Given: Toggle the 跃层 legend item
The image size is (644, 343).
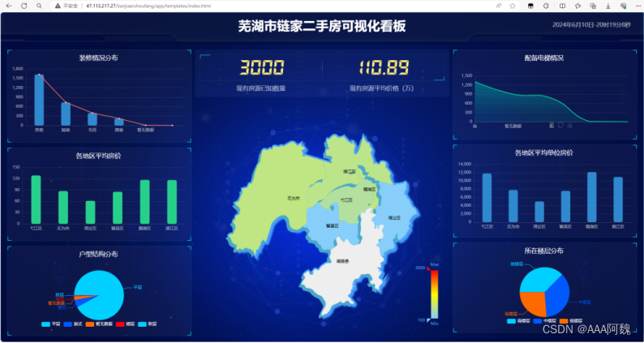Looking at the screenshot, I should point(147,324).
